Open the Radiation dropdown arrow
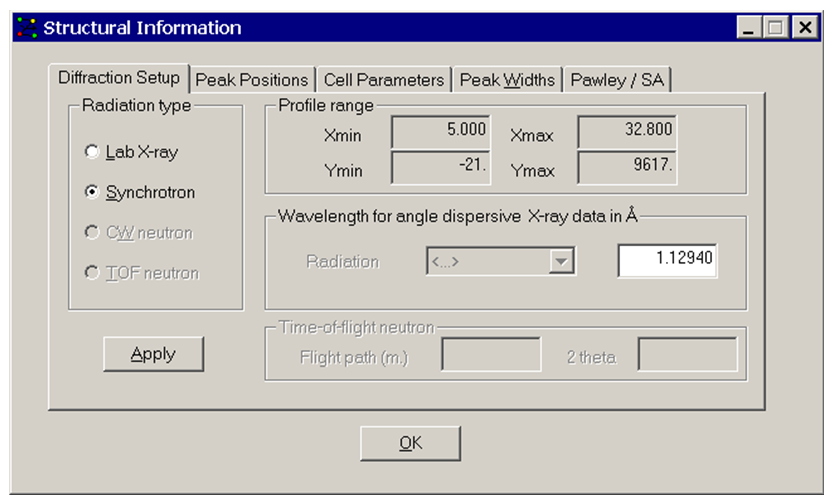Viewport: 834px width, 504px height. pyautogui.click(x=561, y=261)
